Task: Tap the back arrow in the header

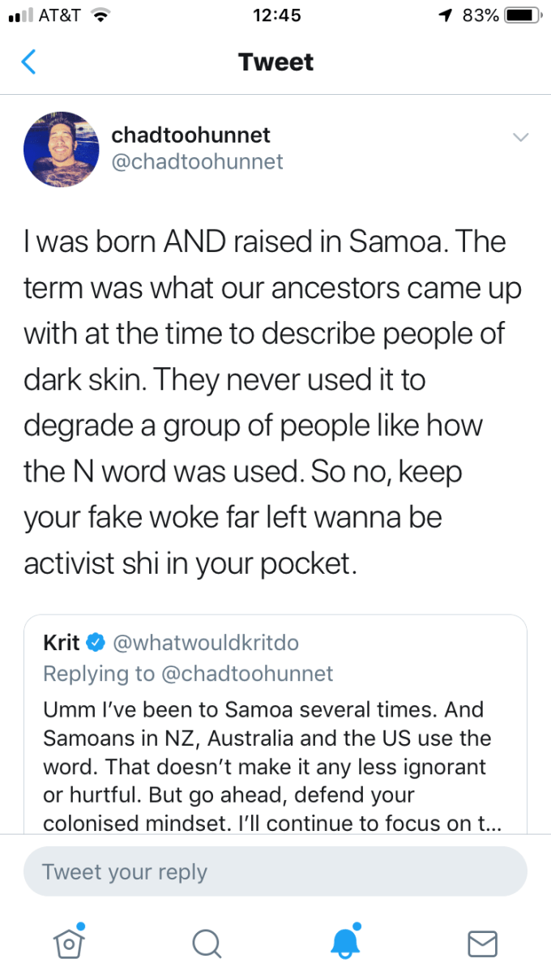Action: (x=28, y=62)
